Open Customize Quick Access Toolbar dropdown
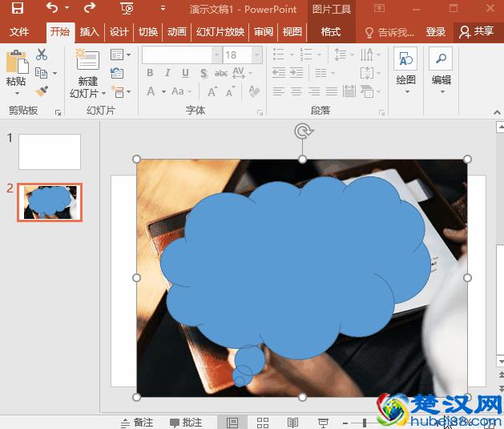Viewport: 504px width, 429px height. point(163,8)
